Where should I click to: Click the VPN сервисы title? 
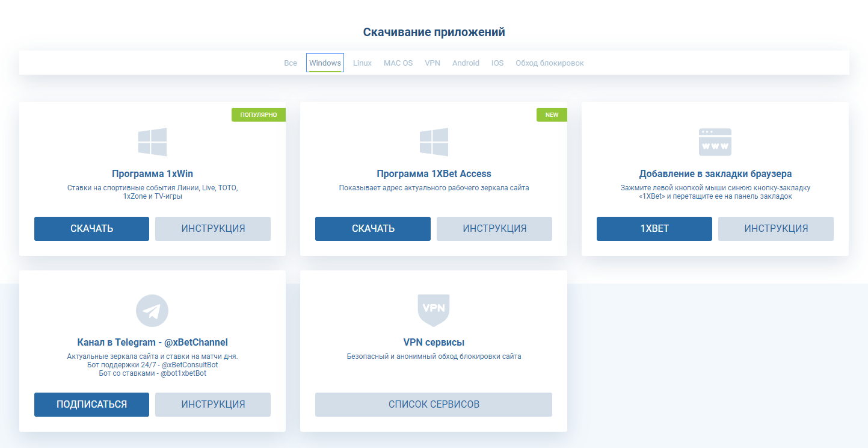(x=434, y=343)
